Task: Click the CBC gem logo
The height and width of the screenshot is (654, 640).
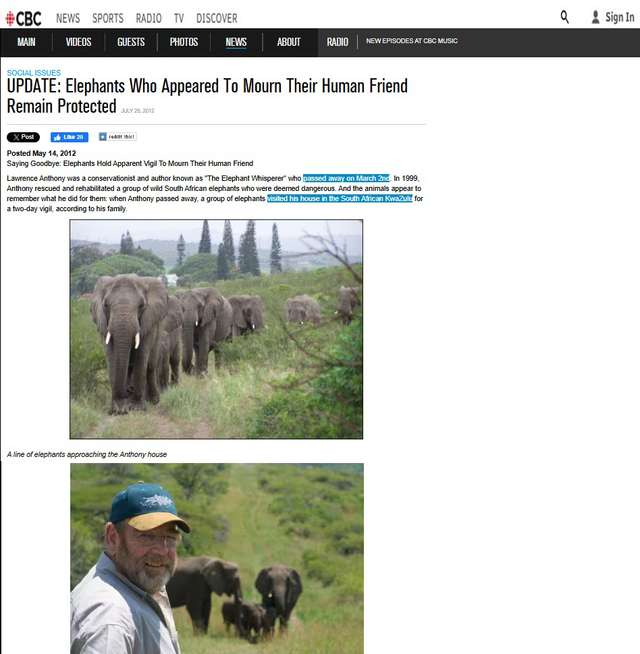Action: [10, 18]
